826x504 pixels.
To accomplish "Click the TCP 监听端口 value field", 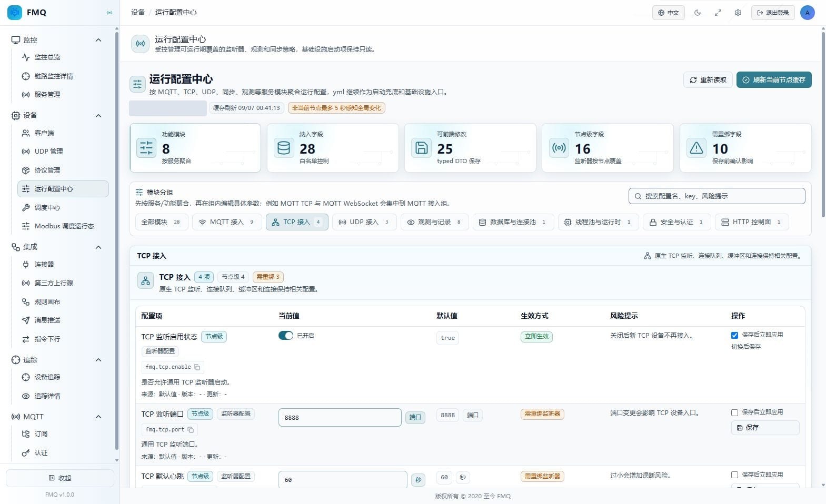I will pos(340,418).
